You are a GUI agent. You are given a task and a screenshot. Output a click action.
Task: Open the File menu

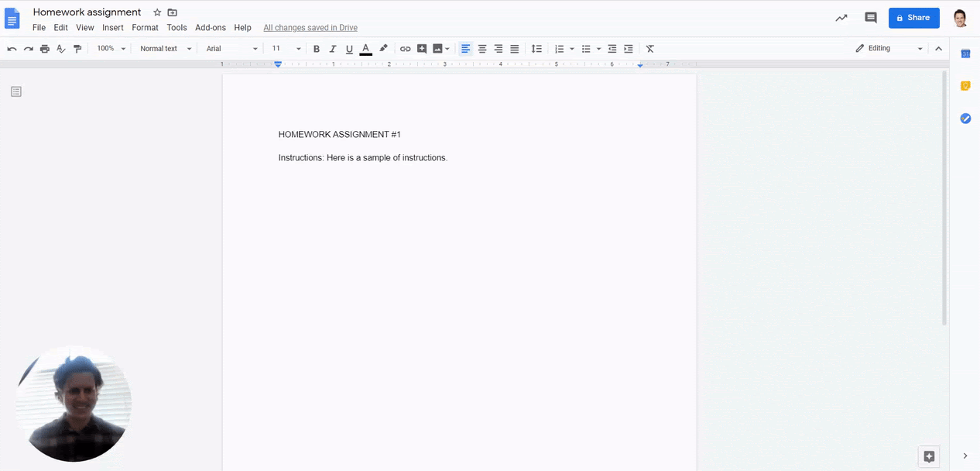point(39,27)
